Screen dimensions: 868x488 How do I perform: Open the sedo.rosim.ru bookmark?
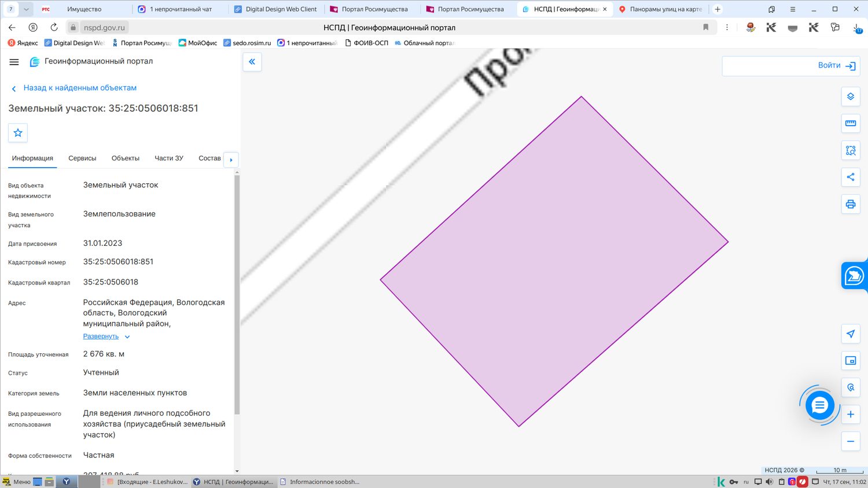click(247, 43)
